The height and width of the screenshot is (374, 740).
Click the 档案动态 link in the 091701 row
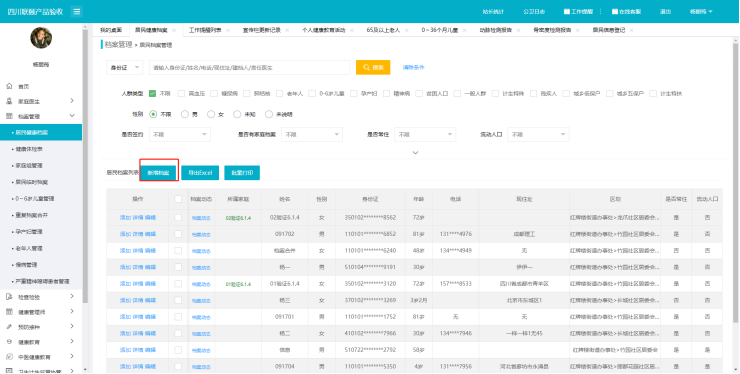coord(201,317)
